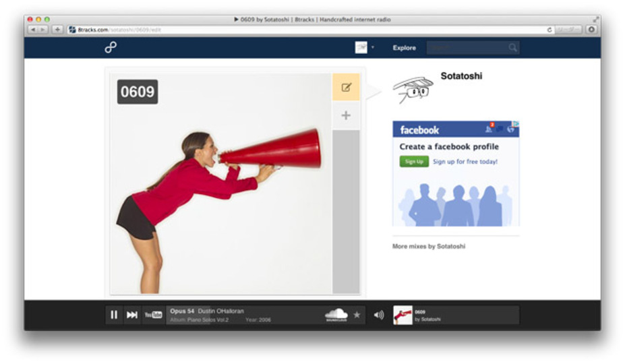Open the AdChoices icon on the ad
The width and height of the screenshot is (625, 364).
click(515, 123)
